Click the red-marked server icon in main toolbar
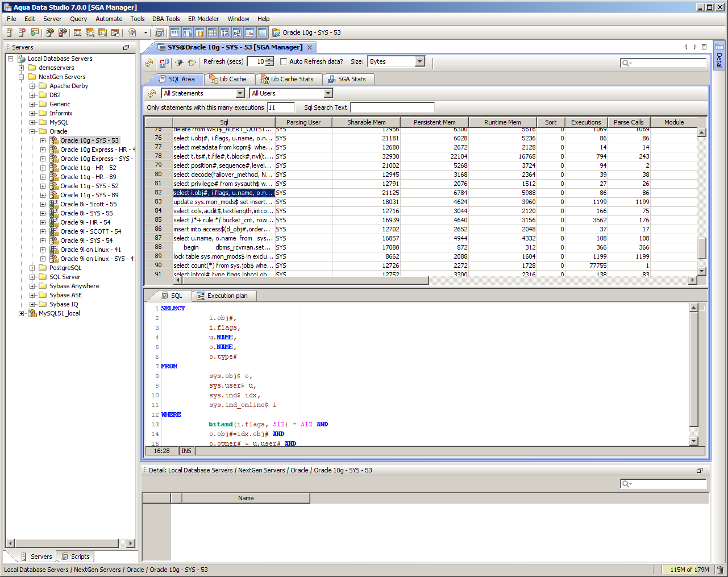Image resolution: width=728 pixels, height=577 pixels. [x=22, y=32]
